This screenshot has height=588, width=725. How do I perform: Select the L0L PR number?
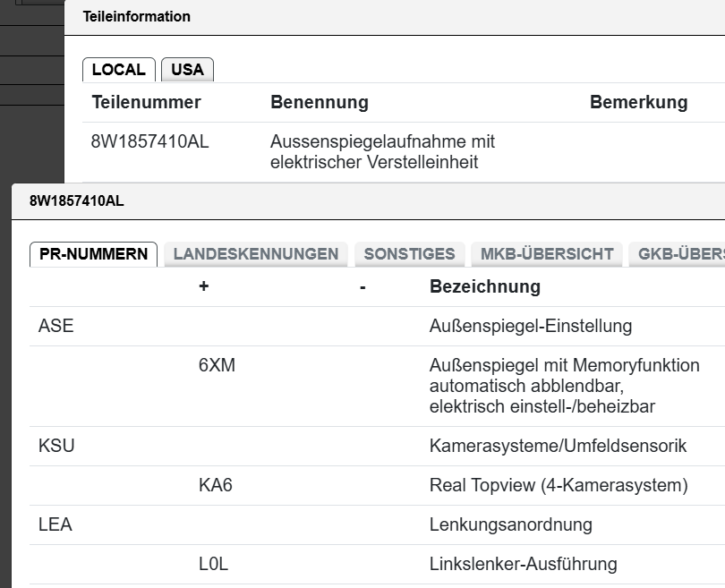[x=215, y=564]
